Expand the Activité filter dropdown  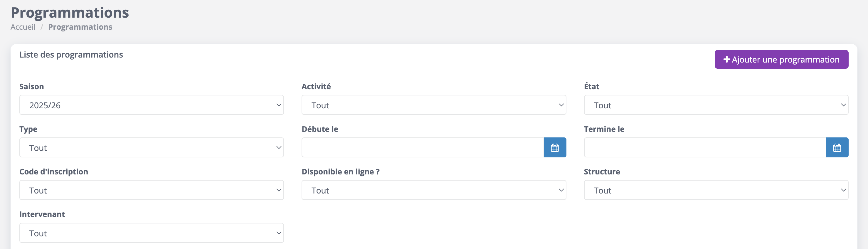[x=433, y=105]
